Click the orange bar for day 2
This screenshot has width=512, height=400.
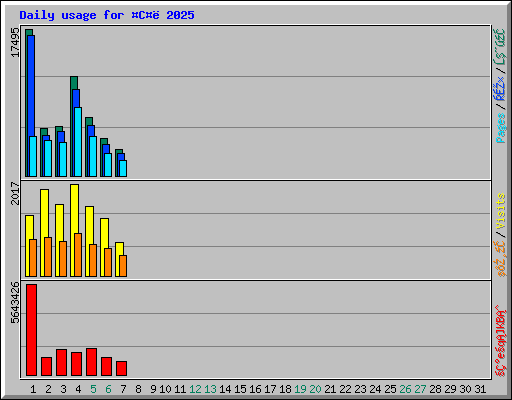pos(48,257)
